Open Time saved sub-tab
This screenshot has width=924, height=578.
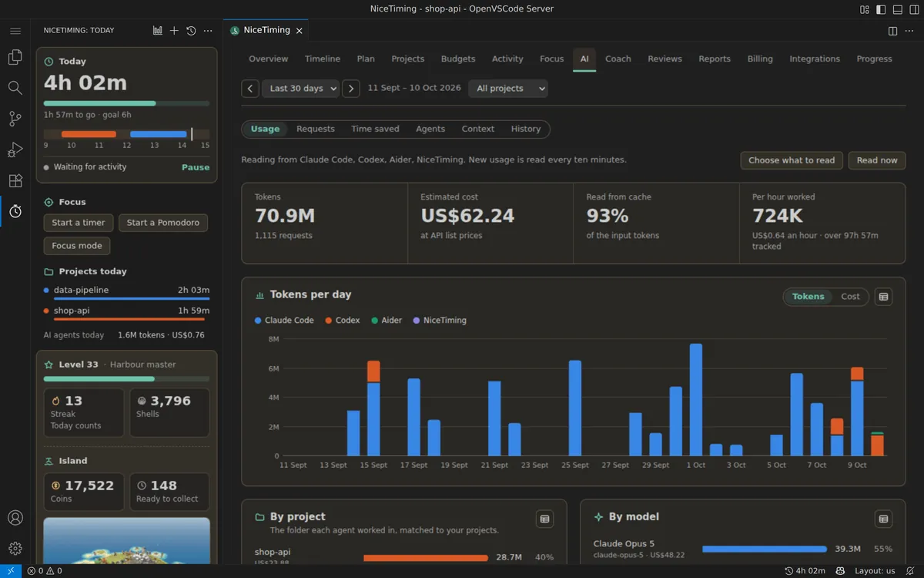click(375, 129)
